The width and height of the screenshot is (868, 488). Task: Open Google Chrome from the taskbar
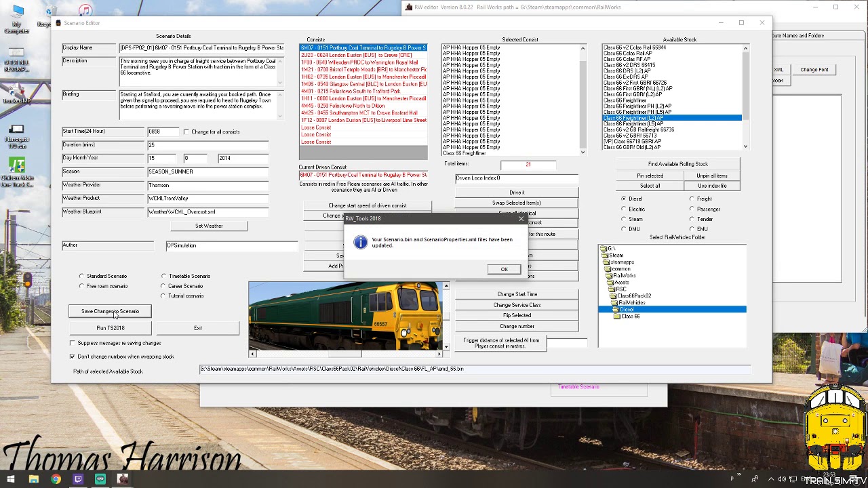56,479
